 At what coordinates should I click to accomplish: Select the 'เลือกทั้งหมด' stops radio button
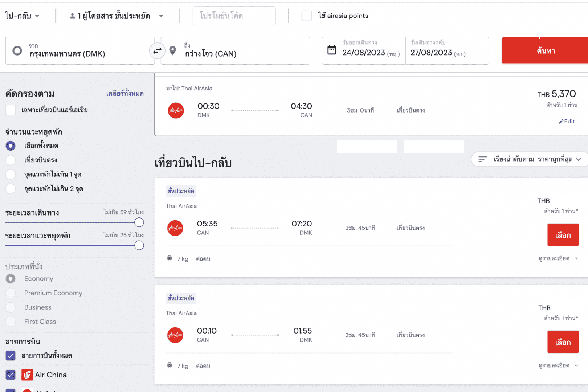click(11, 146)
